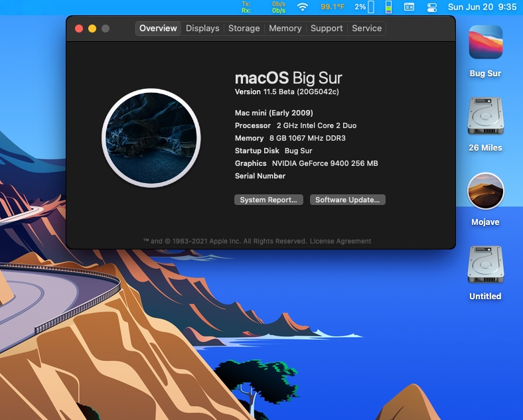Click the display window menu bar icon
This screenshot has height=420, width=523.
[x=410, y=7]
